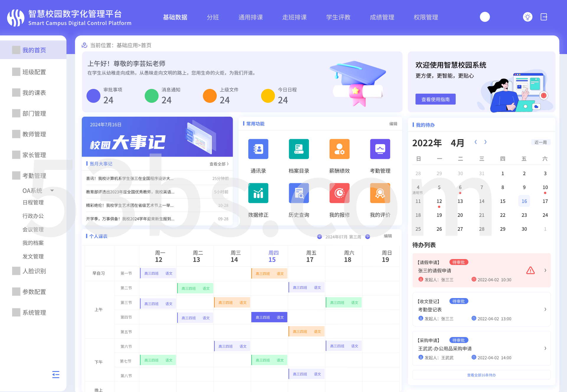The height and width of the screenshot is (392, 567).
Task: Click 待审批 badge on 收文登记 item
Action: [459, 301]
